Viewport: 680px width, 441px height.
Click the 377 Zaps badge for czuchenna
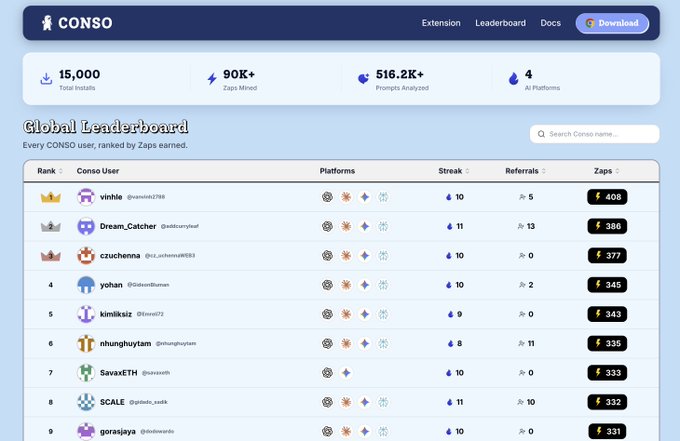pos(607,256)
